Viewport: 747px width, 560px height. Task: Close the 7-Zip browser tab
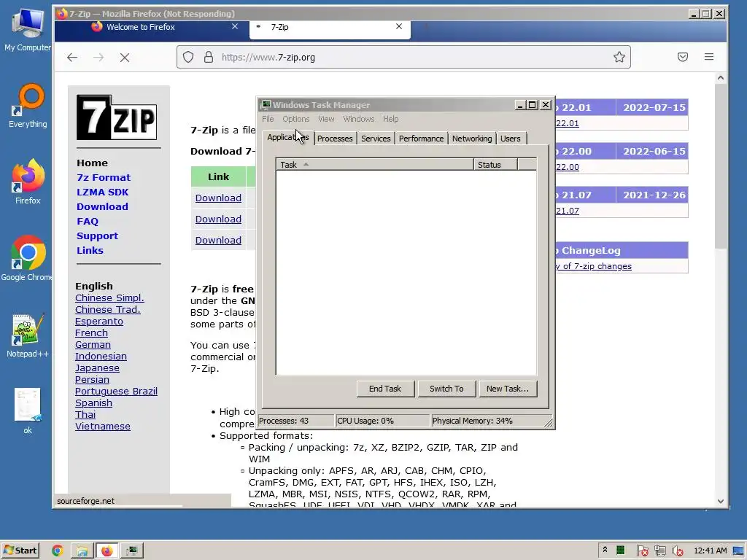(x=399, y=27)
